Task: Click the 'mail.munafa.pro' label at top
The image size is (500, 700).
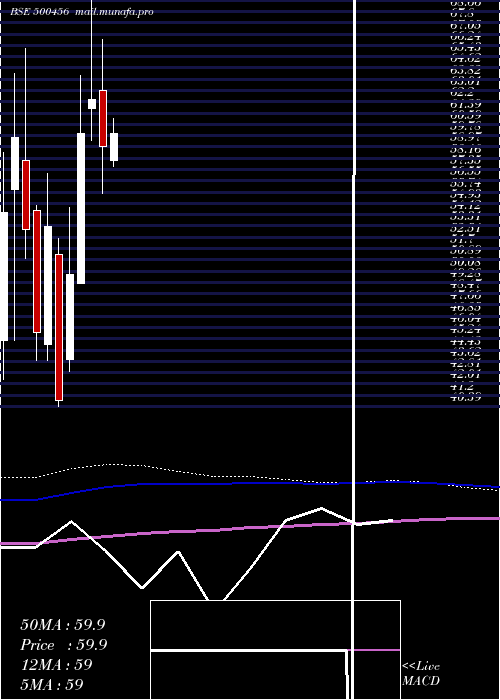Action: pos(115,12)
